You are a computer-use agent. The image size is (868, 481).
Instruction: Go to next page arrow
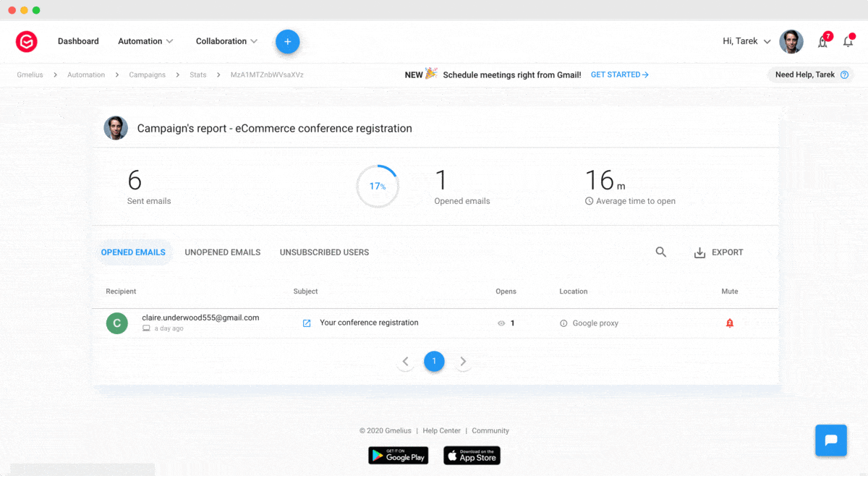(x=463, y=361)
